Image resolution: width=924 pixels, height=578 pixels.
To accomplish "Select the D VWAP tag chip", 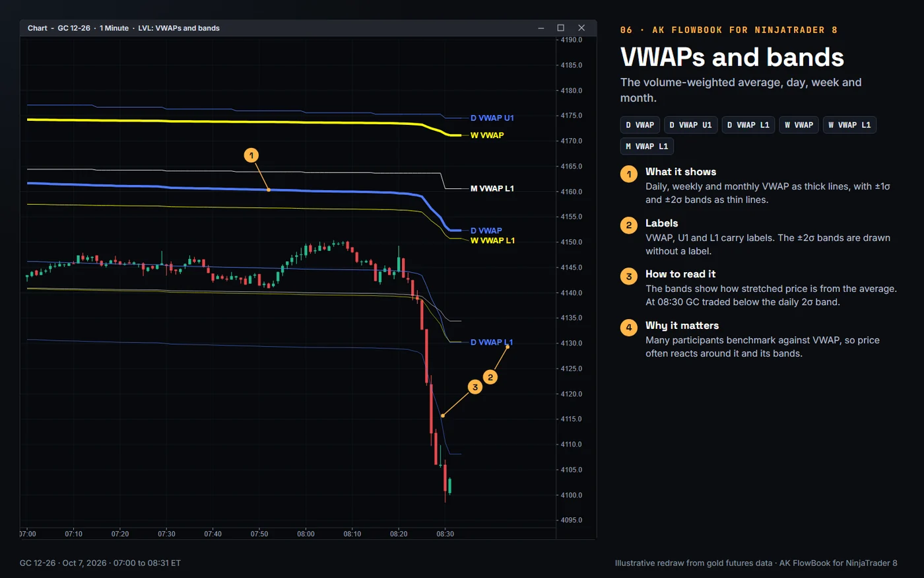I will point(640,125).
